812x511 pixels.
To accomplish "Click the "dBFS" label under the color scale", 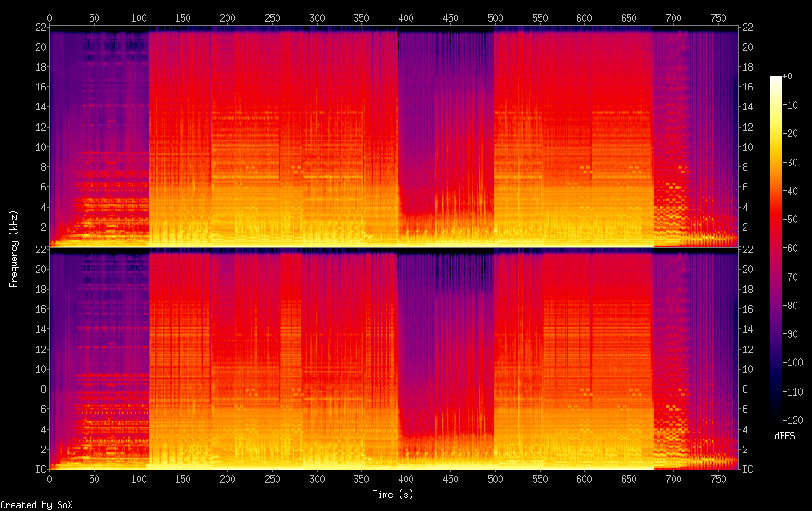I will click(784, 436).
